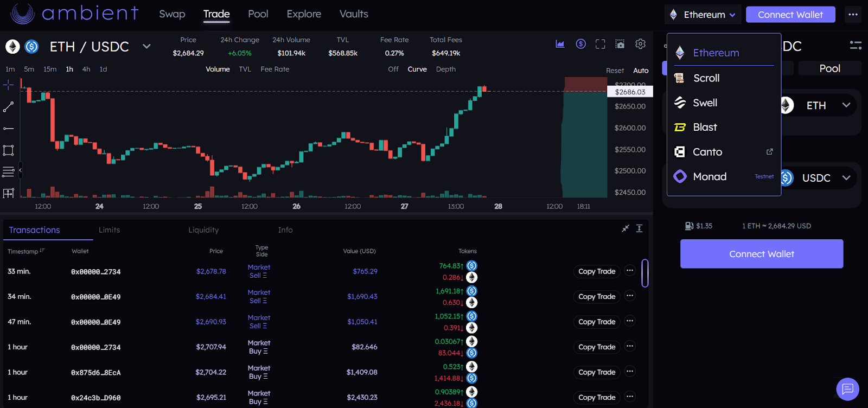Image resolution: width=868 pixels, height=408 pixels.
Task: Select the horizontal ray drawing tool
Action: point(8,129)
